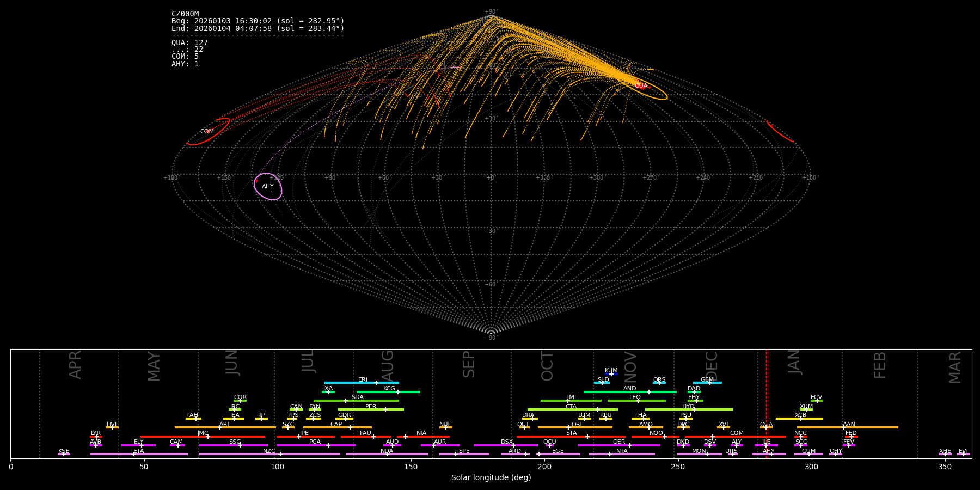Viewport: 980px width, 490px height.
Task: Click the "QUA: 127" count in the legend
Action: 189,43
